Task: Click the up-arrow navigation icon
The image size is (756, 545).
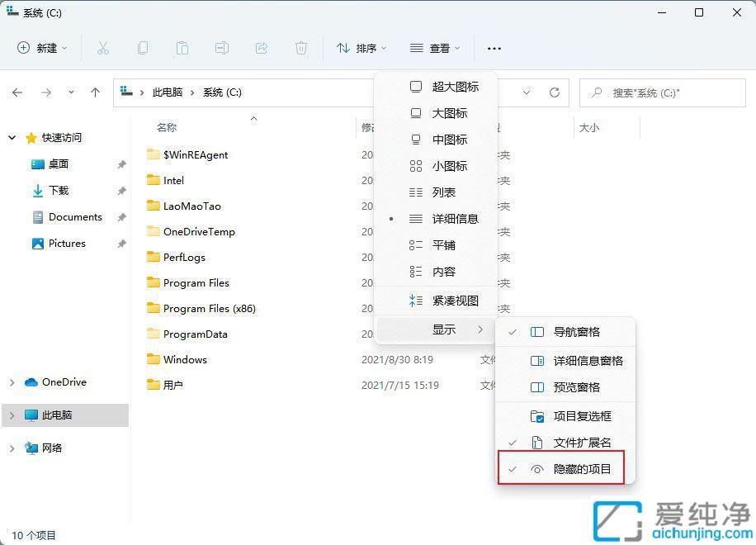Action: click(95, 92)
